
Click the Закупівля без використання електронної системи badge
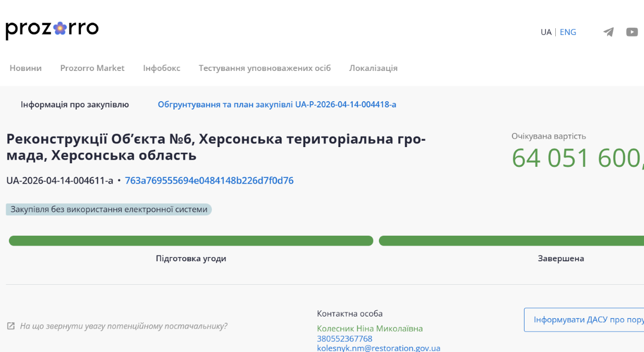point(109,210)
